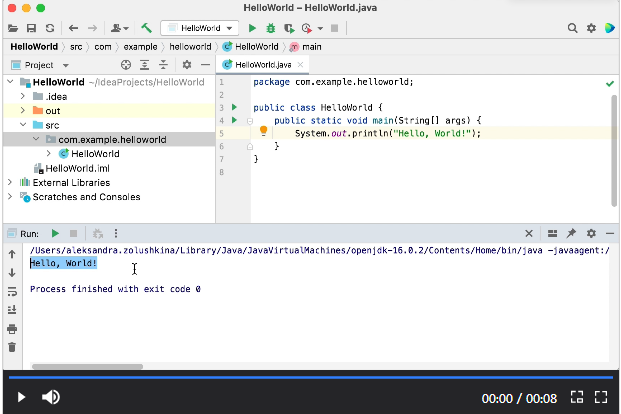Collapse the src folder

pyautogui.click(x=23, y=125)
